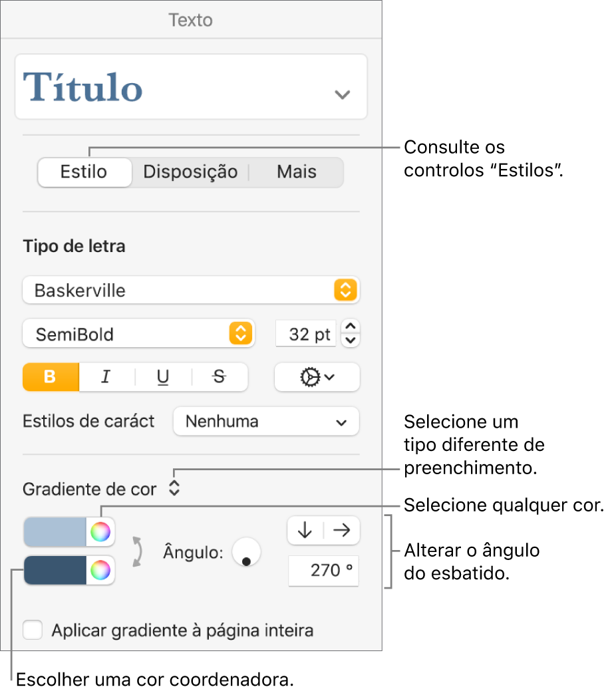Swap the two gradient colors

(x=138, y=551)
